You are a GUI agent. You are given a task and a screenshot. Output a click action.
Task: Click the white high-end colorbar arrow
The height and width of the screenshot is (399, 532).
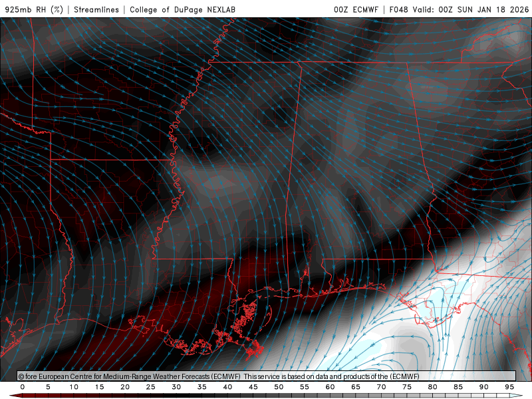(517, 396)
